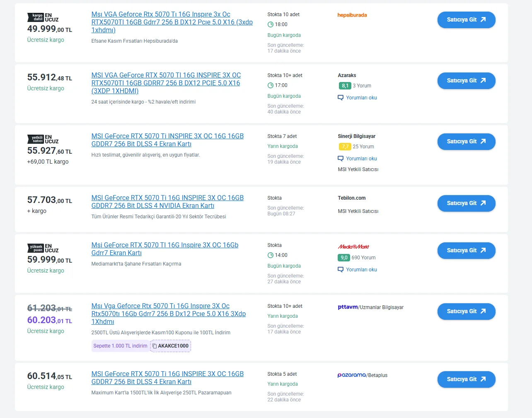
Task: Click Satıcıya Git in the Azaraks row
Action: pos(467,81)
